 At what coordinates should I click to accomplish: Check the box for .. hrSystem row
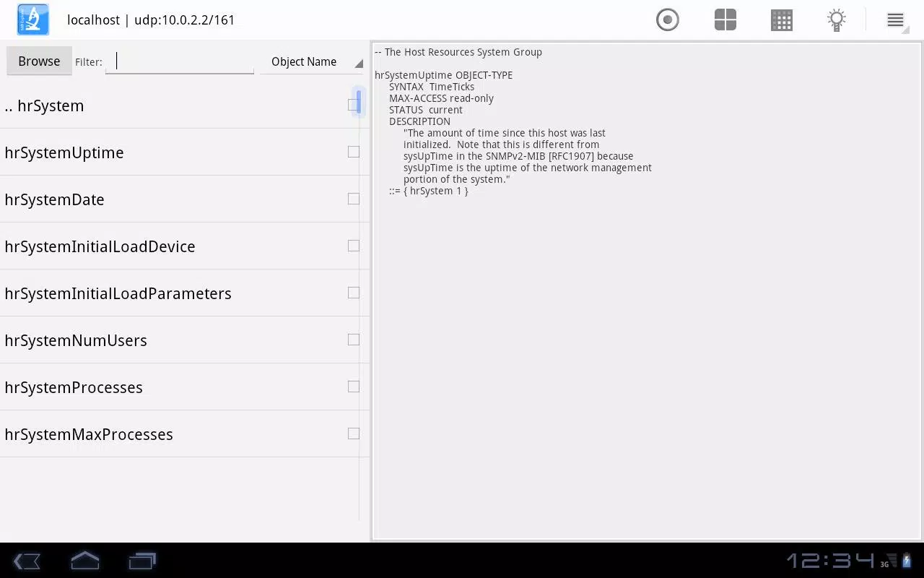[353, 105]
